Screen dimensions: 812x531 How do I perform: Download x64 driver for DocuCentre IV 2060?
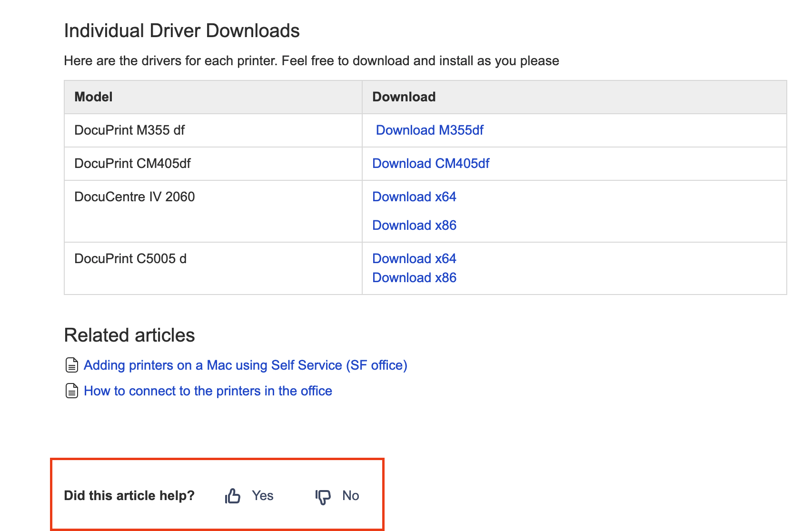click(x=414, y=197)
